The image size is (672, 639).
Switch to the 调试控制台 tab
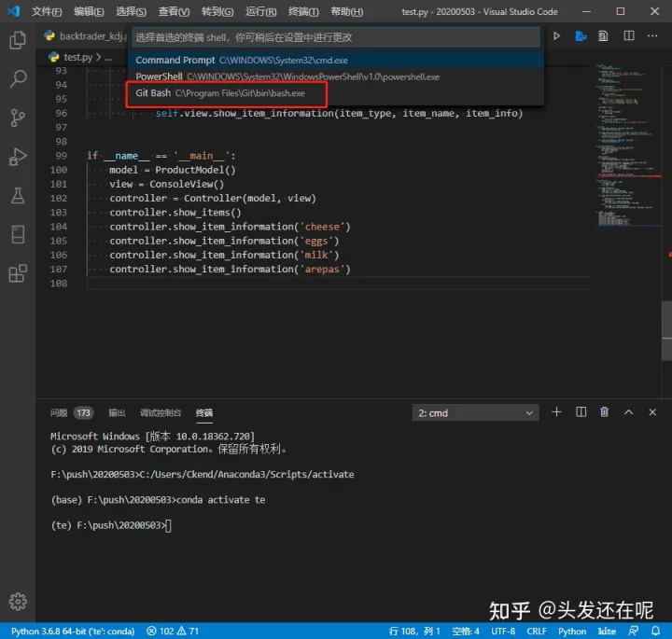(x=161, y=412)
